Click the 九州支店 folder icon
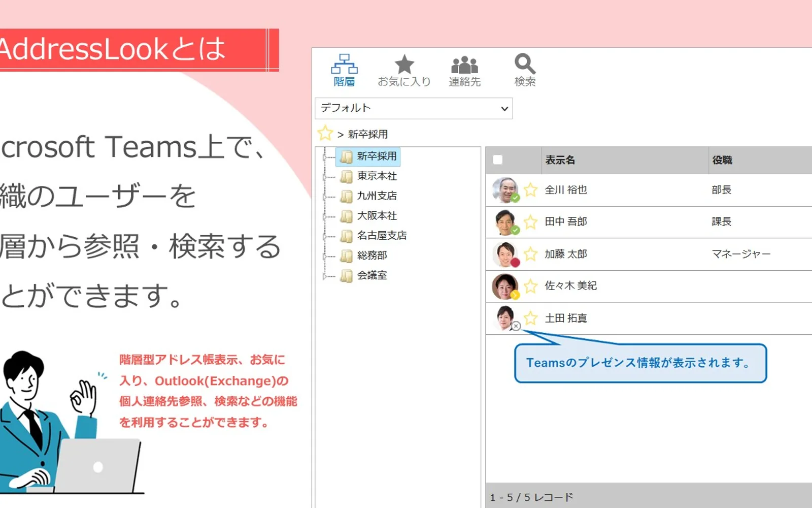Screen dimensions: 812x508 click(347, 197)
